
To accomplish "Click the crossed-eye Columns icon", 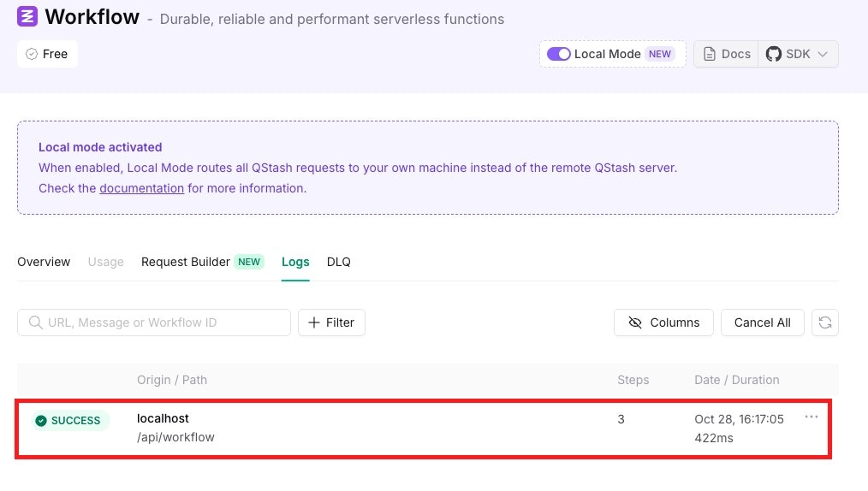I will (635, 322).
